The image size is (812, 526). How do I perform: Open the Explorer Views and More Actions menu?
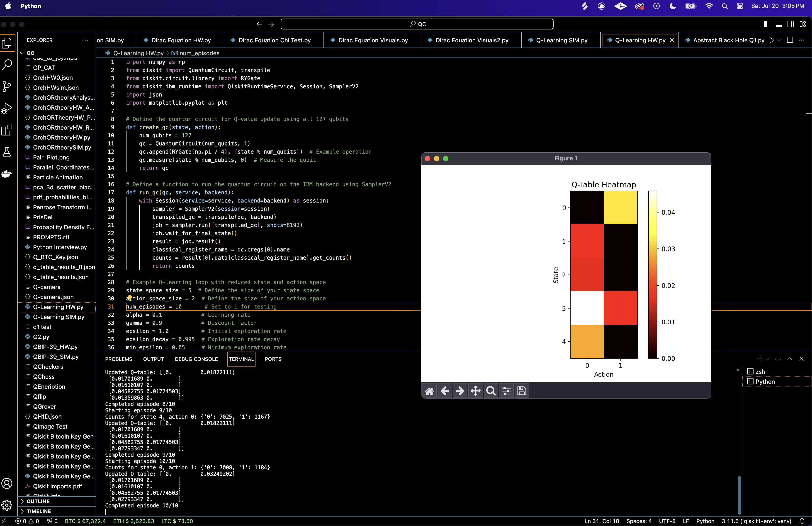[85, 40]
